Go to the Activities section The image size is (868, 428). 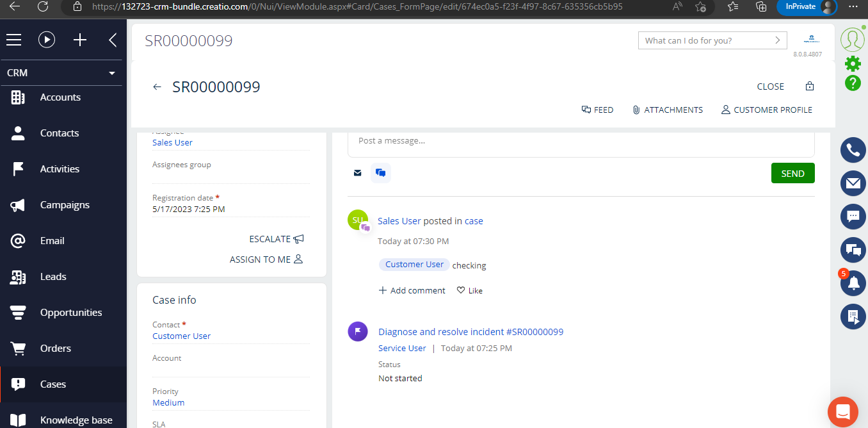point(60,169)
